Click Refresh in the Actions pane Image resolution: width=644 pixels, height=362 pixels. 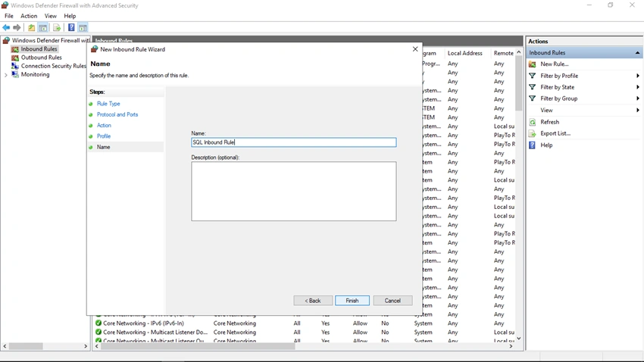point(549,122)
